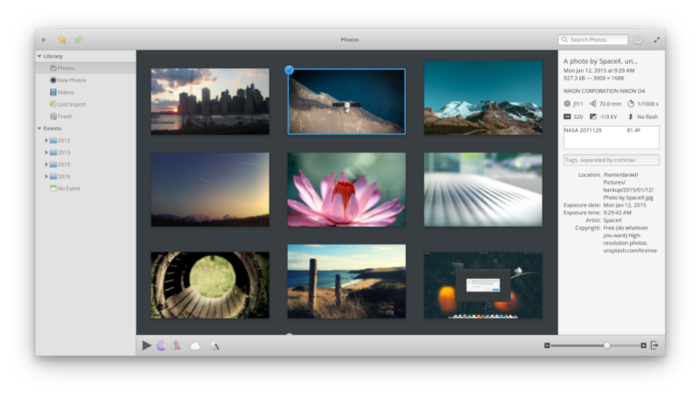The width and height of the screenshot is (700, 397).
Task: Uncheck the selected SpaceX satellite photo
Action: pos(289,70)
